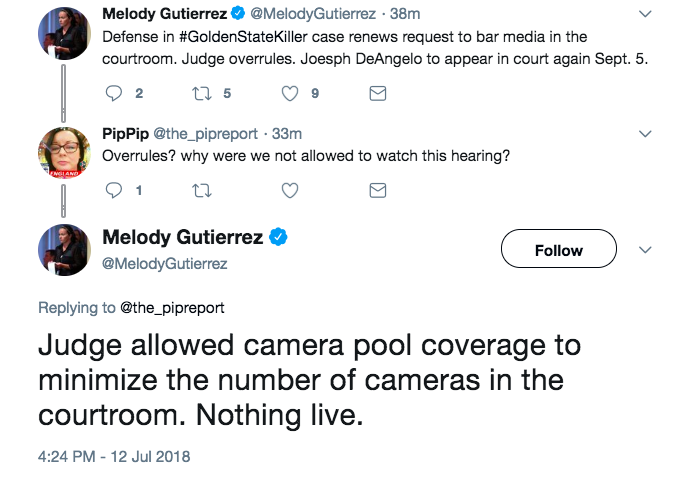Send Melody's first tweet via direct message

pos(378,94)
